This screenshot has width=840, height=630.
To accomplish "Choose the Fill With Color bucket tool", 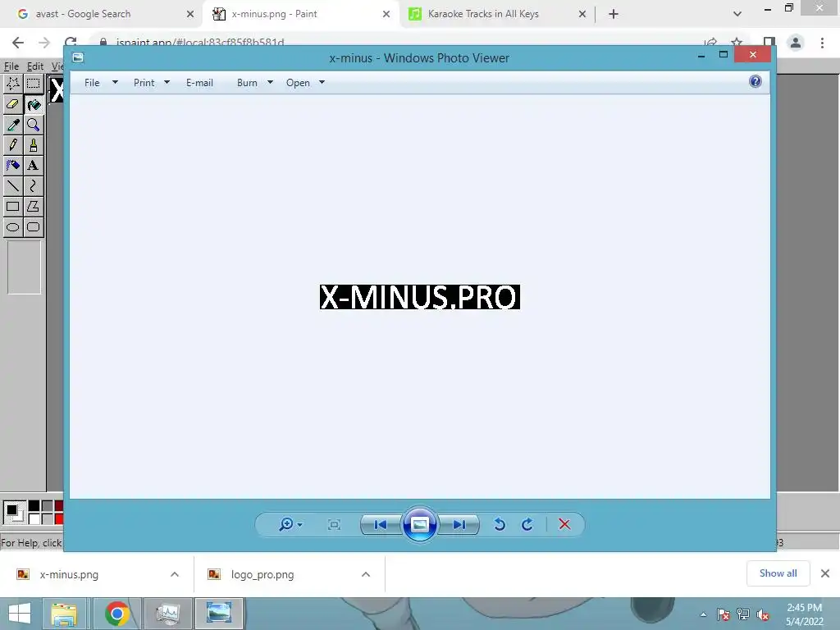I will [x=33, y=104].
